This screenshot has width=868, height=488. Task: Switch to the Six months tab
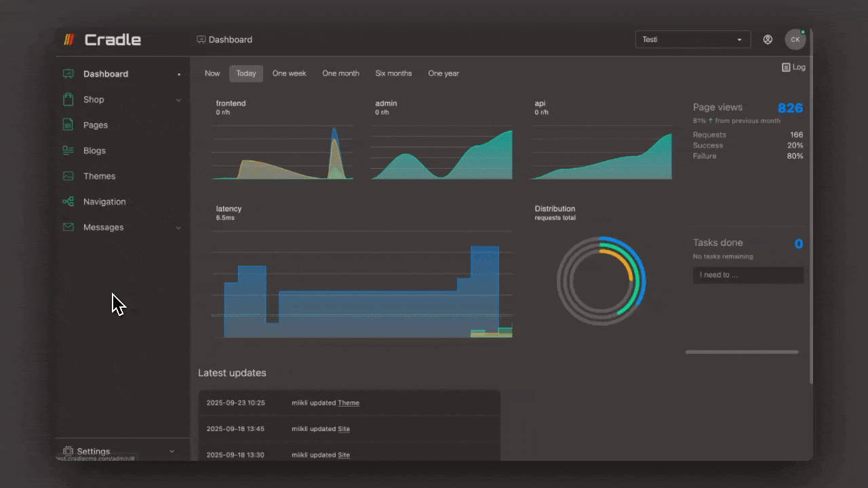click(393, 73)
